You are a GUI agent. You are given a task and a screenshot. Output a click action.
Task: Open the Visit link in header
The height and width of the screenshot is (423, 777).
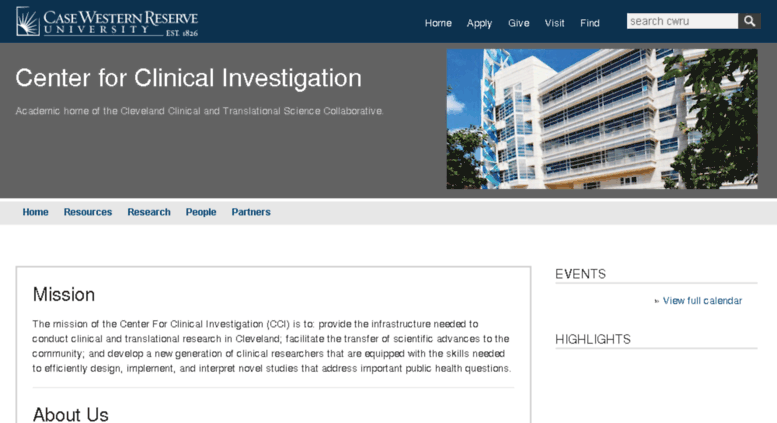(555, 23)
